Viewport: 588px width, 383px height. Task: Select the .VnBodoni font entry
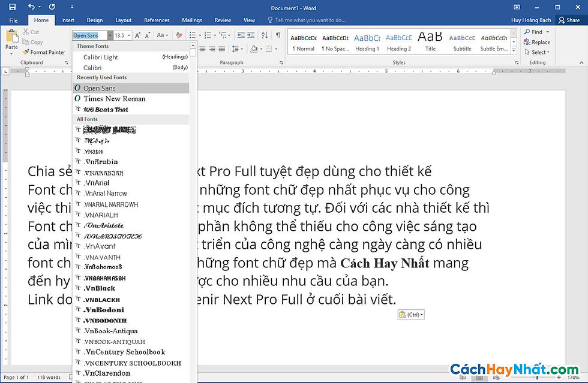tap(131, 310)
